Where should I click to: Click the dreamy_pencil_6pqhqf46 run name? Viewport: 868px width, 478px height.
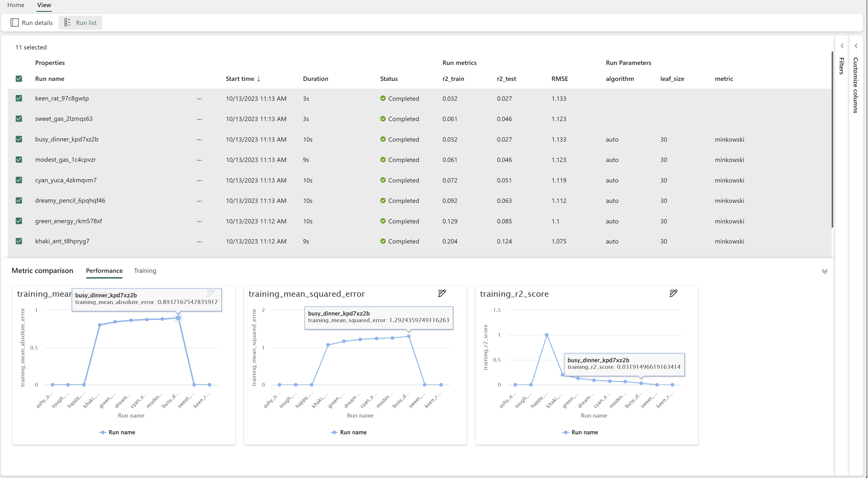click(70, 201)
